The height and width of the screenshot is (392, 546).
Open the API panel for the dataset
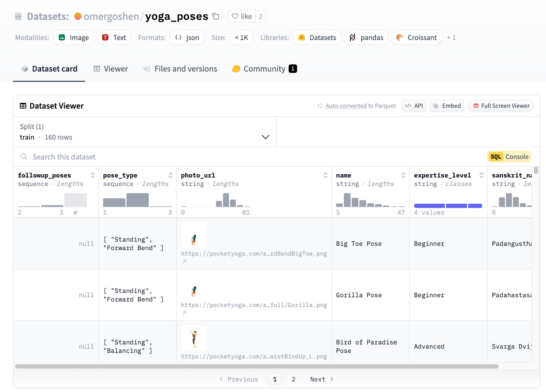pos(414,106)
